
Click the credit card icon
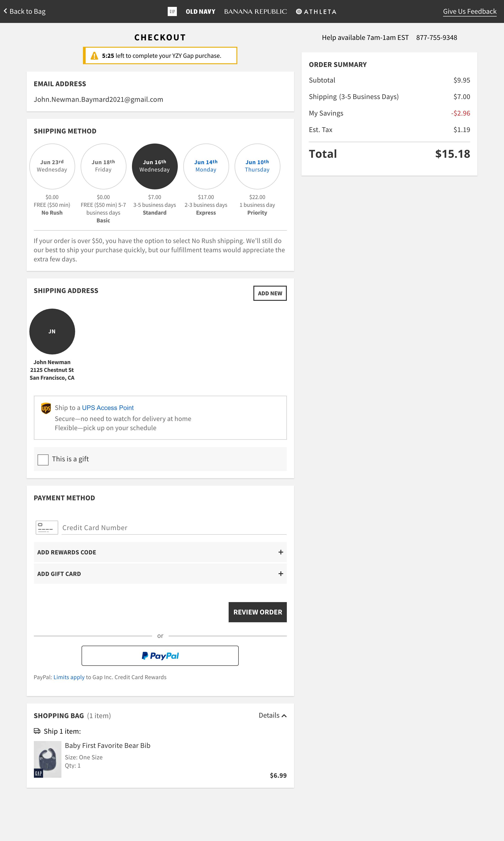coord(47,527)
